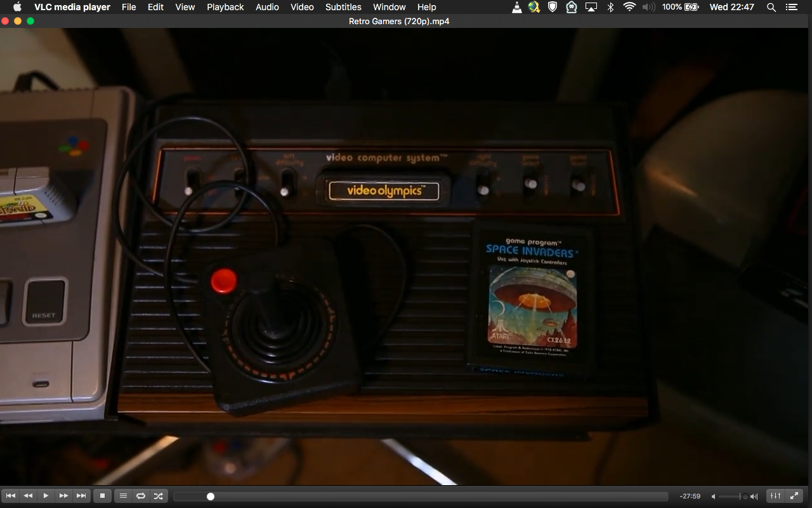Open the Edit menu

[x=155, y=7]
